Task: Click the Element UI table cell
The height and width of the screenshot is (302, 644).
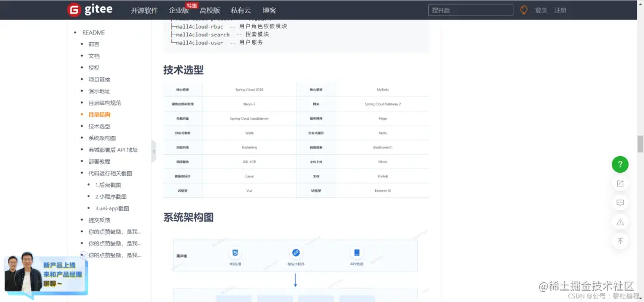Action: point(383,191)
